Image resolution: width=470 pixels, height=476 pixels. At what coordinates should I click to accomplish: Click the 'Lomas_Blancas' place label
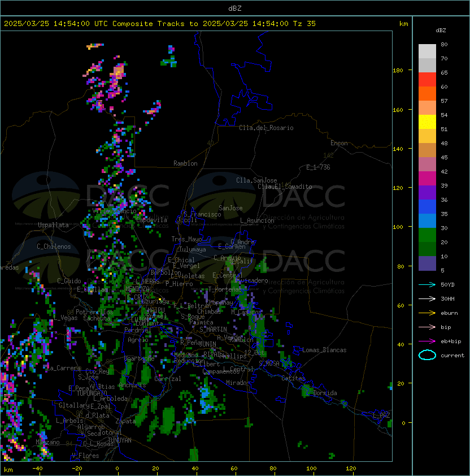click(x=324, y=350)
